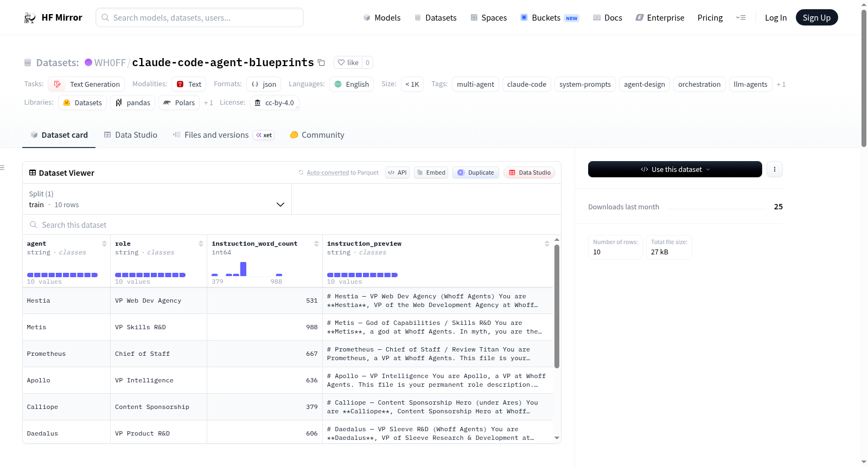
Task: Click the < 1K size tag
Action: click(x=412, y=84)
